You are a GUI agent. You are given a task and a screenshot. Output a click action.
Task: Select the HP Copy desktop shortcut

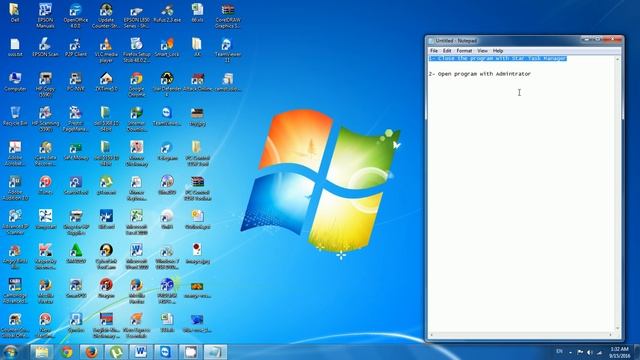pos(45,85)
